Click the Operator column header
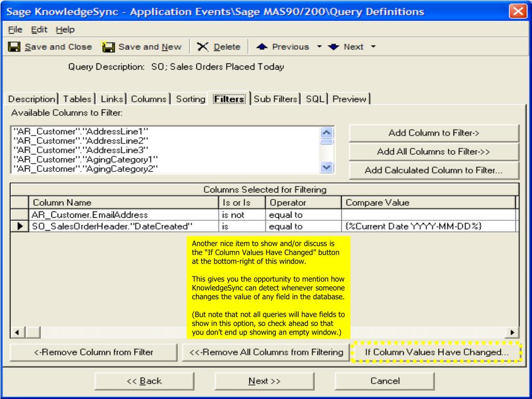The height and width of the screenshot is (399, 532). click(303, 203)
